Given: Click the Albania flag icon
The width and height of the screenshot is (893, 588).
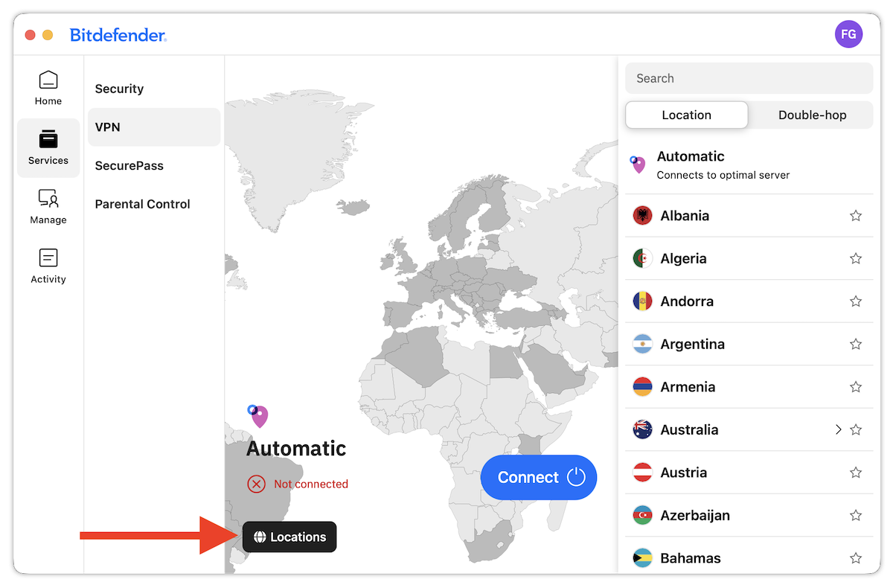Looking at the screenshot, I should [x=642, y=216].
